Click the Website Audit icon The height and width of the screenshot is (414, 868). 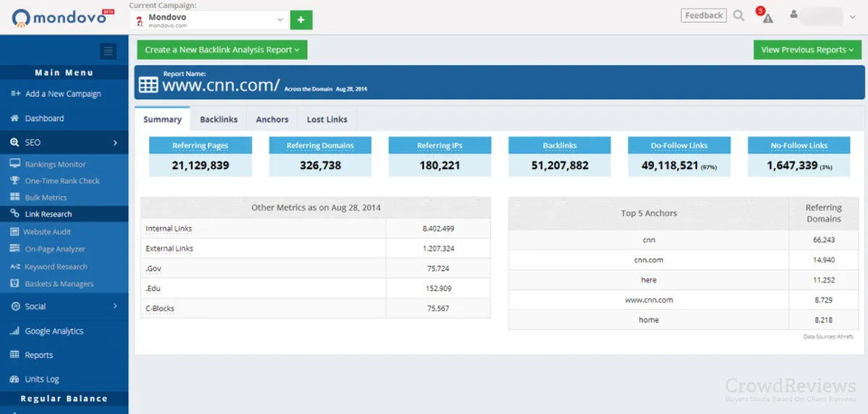(x=15, y=231)
